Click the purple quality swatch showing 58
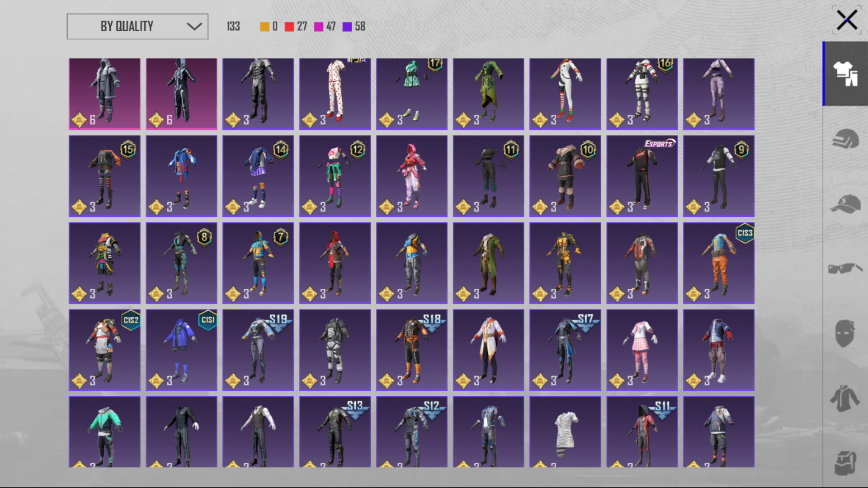This screenshot has height=488, width=868. (x=347, y=27)
